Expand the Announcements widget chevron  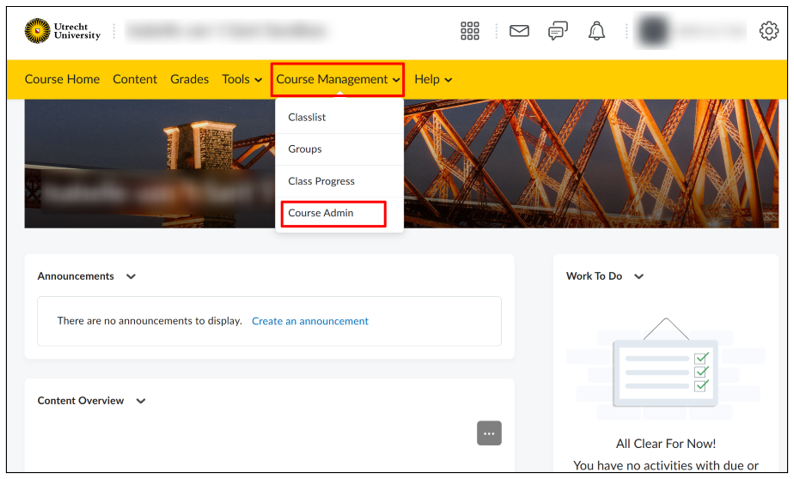point(131,276)
